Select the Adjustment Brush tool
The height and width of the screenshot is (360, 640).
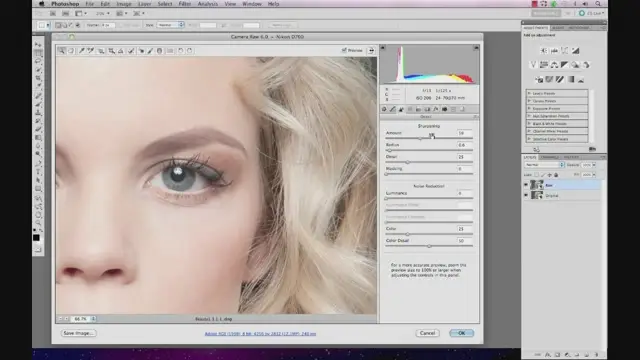[x=150, y=51]
